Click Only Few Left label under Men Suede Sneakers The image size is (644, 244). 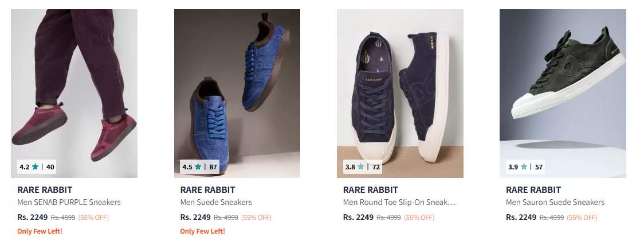point(202,231)
